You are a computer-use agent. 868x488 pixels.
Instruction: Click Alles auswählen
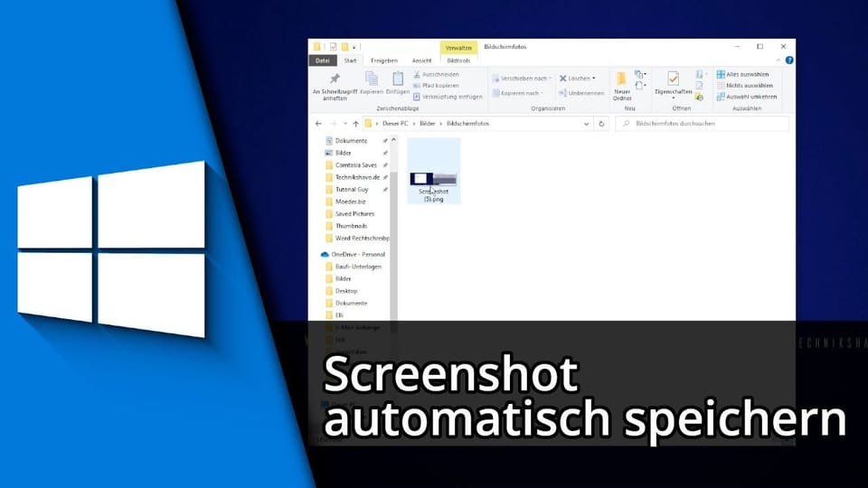pos(742,74)
